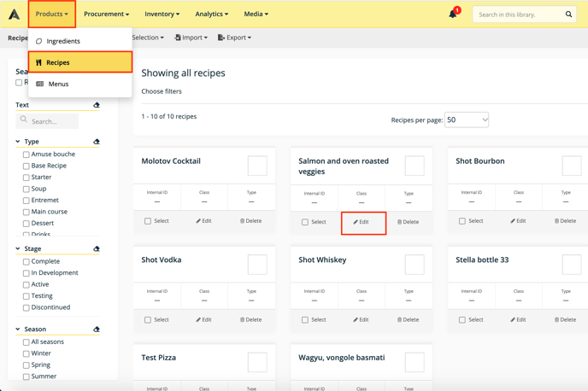This screenshot has height=391, width=588.
Task: Check the Winter season filter
Action: click(x=26, y=353)
